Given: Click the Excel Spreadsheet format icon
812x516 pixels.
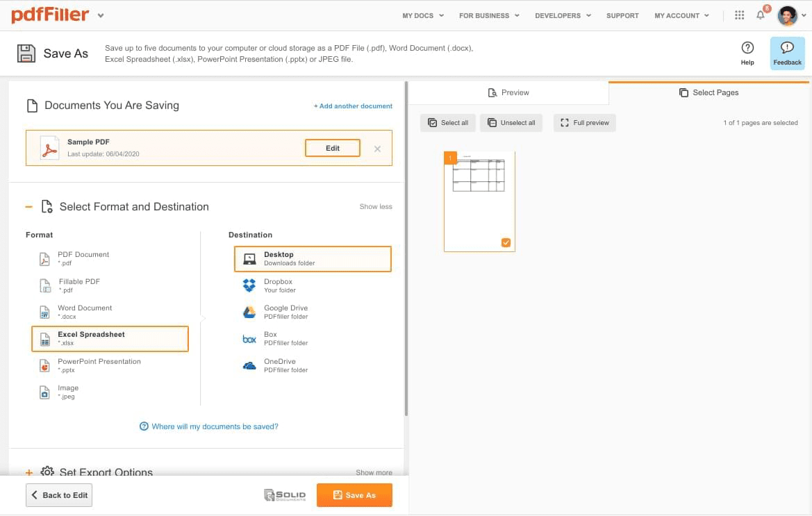Looking at the screenshot, I should pos(45,339).
